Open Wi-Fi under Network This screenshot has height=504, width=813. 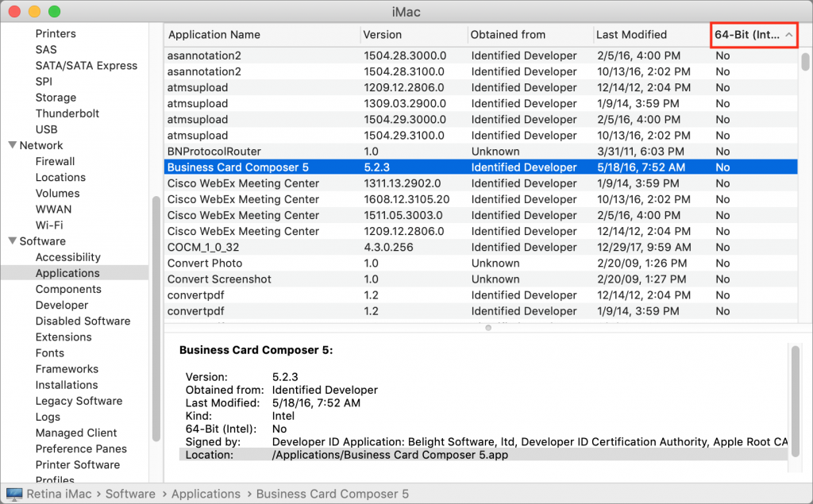[x=49, y=225]
